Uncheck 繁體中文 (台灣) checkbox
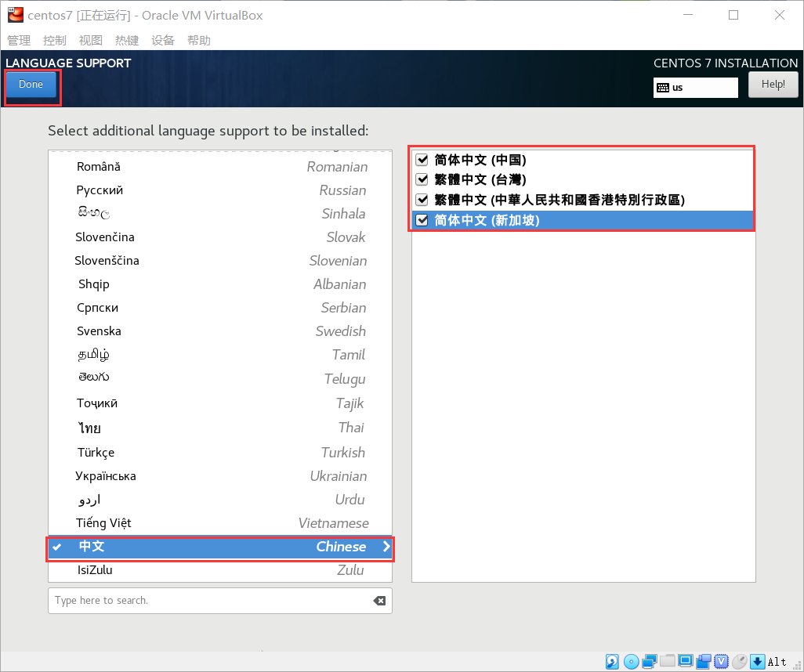 422,179
